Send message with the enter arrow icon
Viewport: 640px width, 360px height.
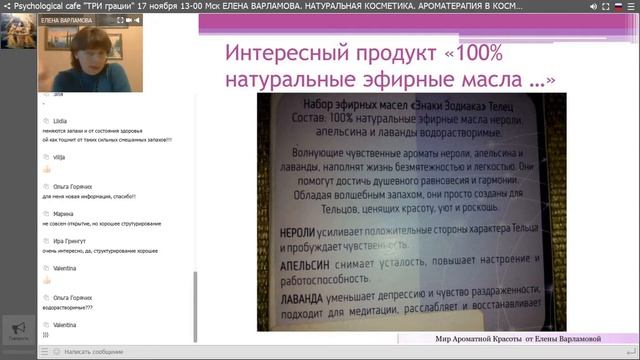[x=631, y=351]
